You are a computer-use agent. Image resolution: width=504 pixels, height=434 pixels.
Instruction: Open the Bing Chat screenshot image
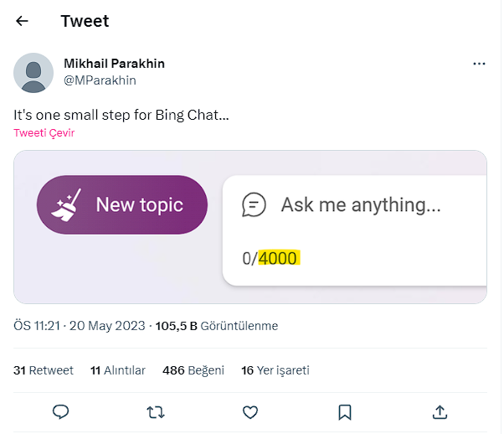(x=249, y=226)
